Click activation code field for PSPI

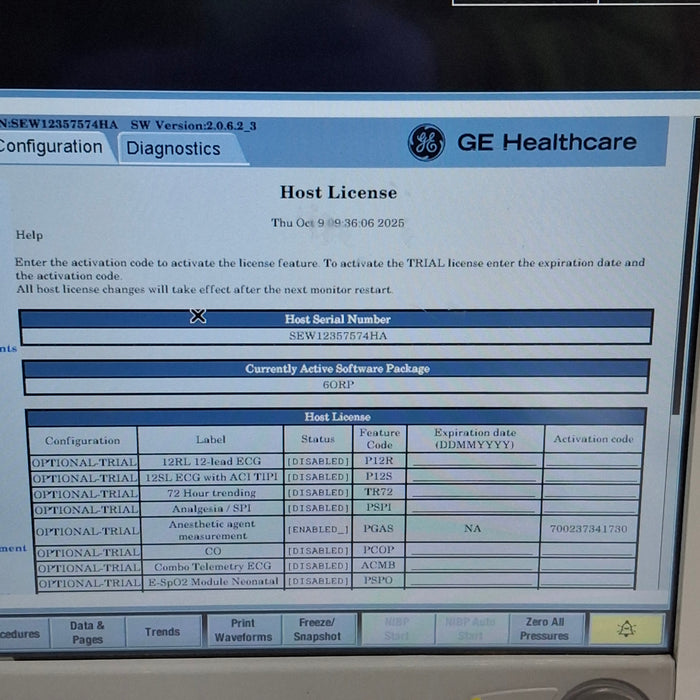point(590,508)
